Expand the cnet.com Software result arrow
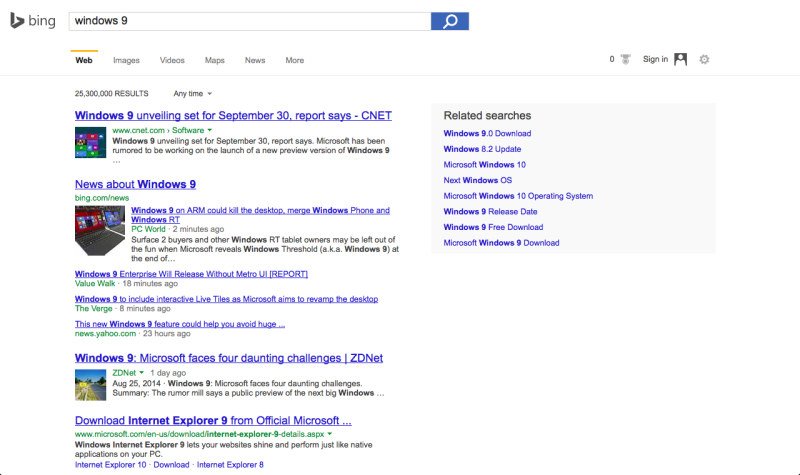 [210, 130]
